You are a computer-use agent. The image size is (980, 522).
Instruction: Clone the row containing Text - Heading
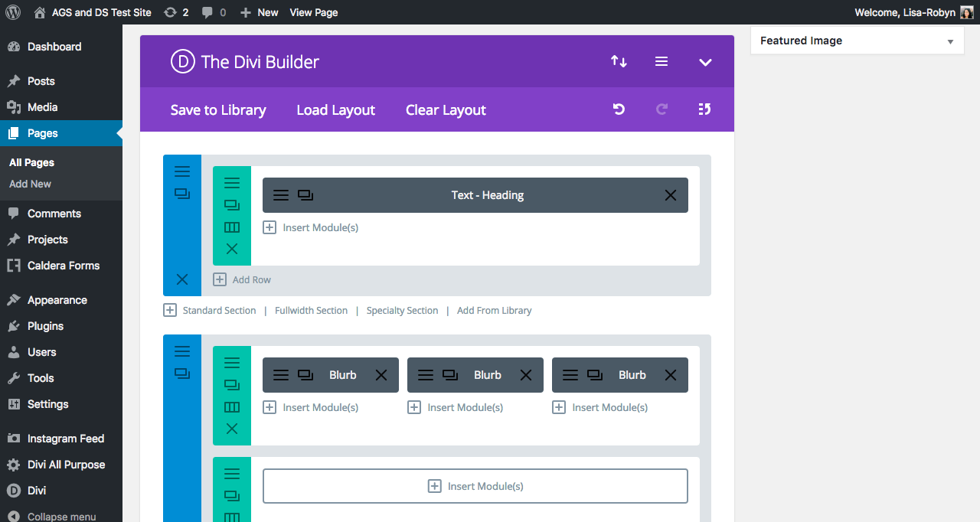[232, 205]
